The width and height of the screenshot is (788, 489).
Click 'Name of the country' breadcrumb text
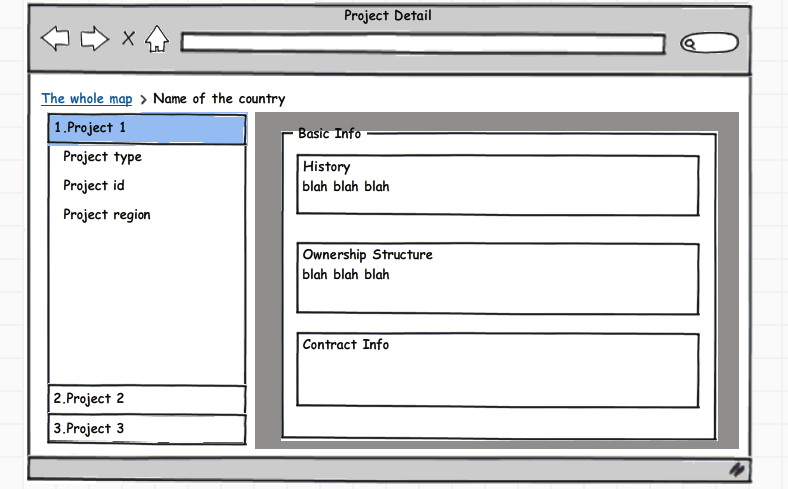tap(219, 99)
